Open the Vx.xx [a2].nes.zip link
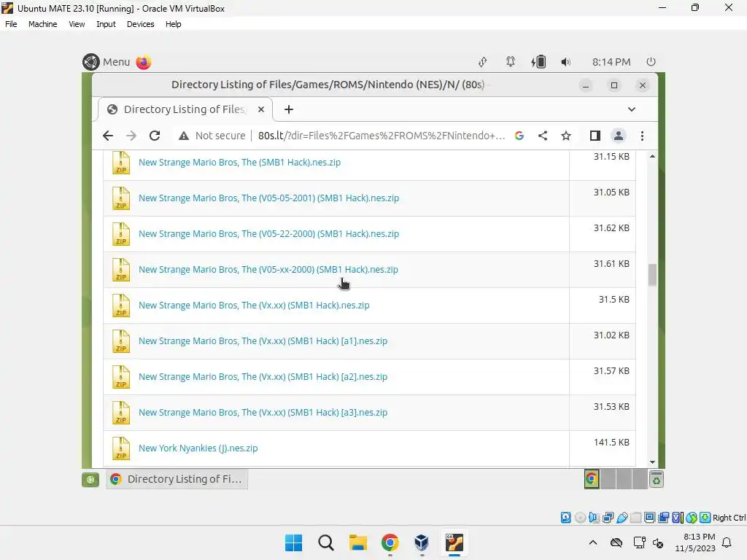The image size is (747, 560). coord(263,377)
